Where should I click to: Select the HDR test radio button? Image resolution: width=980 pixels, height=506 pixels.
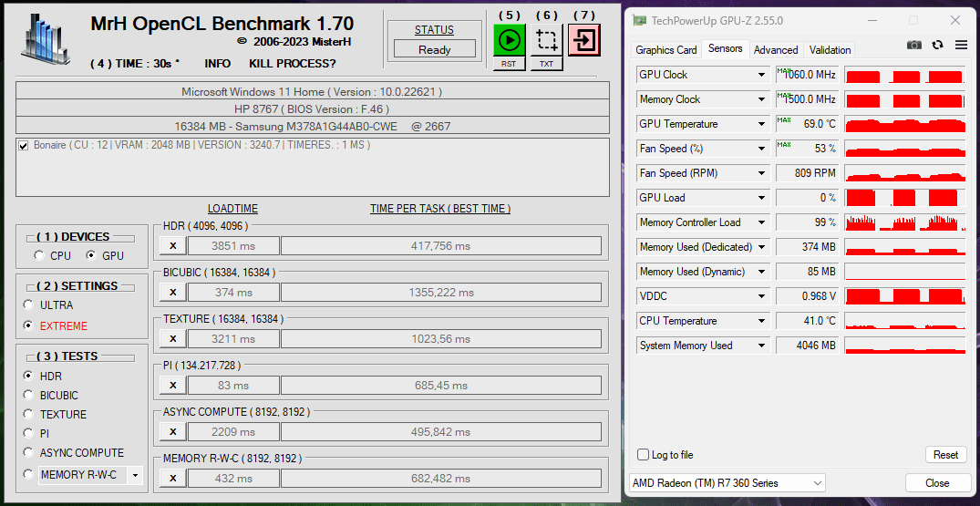point(28,376)
